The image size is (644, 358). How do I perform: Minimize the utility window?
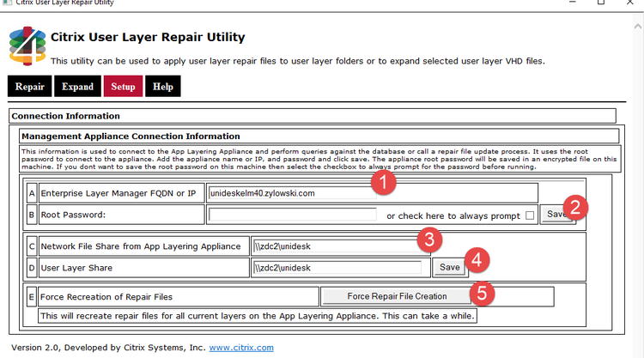[x=573, y=2]
